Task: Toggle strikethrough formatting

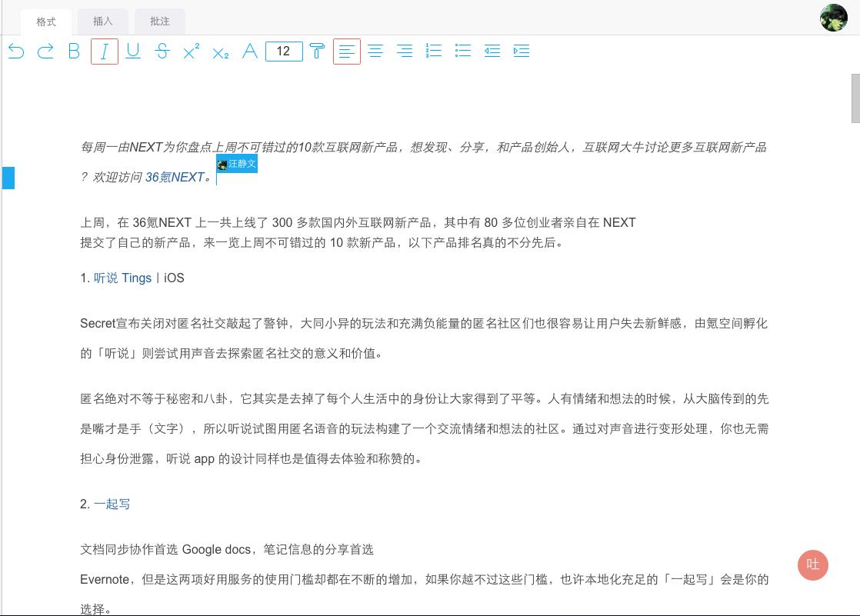Action: [162, 52]
